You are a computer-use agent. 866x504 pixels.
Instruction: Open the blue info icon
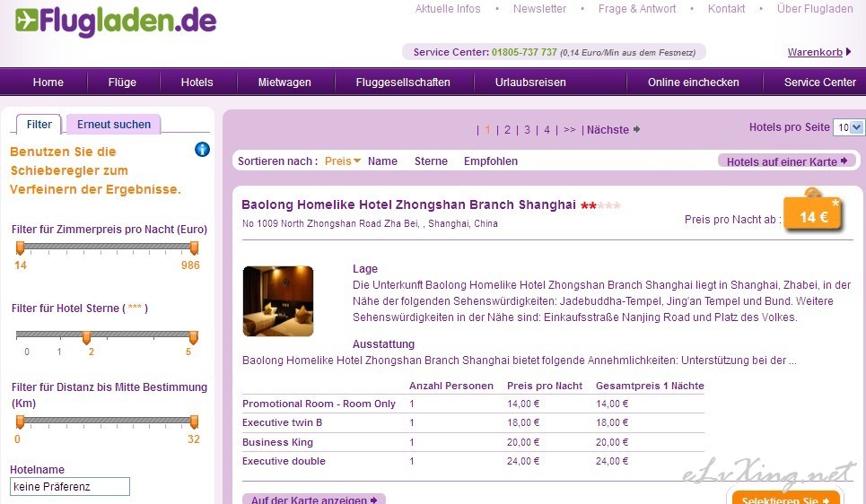coord(202,149)
